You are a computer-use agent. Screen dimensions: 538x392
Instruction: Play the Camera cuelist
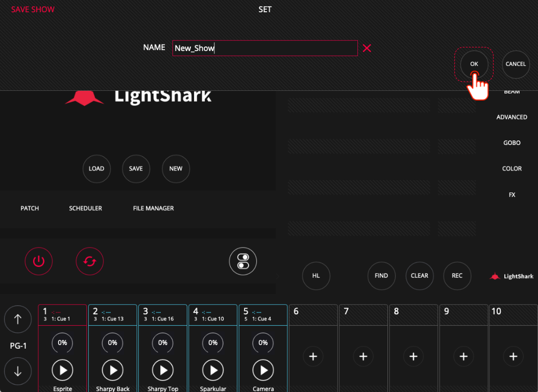(x=263, y=370)
